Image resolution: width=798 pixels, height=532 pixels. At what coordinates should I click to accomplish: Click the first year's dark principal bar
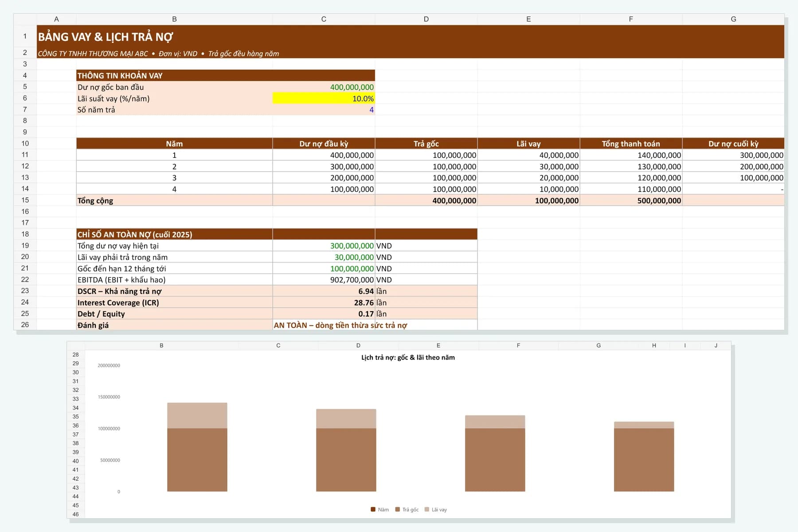[197, 460]
